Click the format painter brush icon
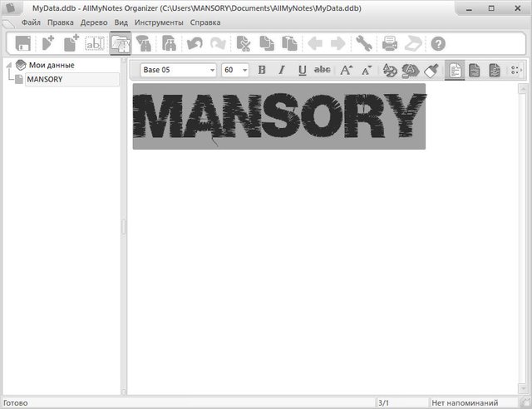The height and width of the screenshot is (409, 532). click(431, 71)
